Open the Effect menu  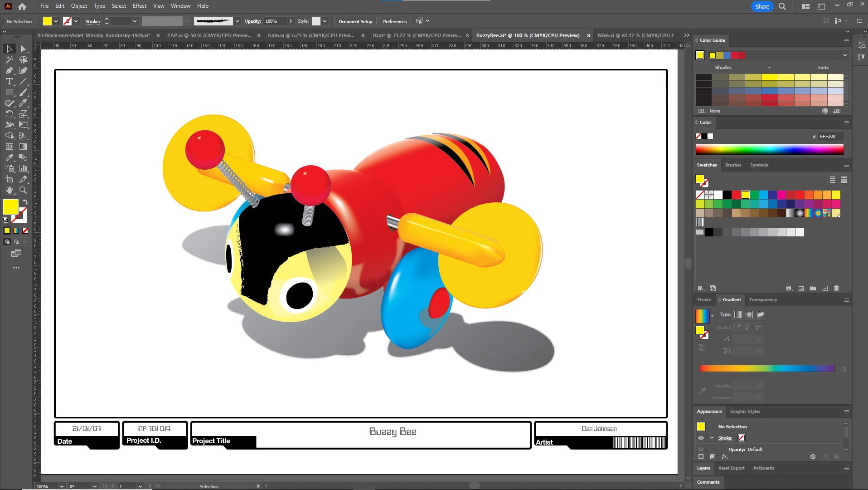140,6
